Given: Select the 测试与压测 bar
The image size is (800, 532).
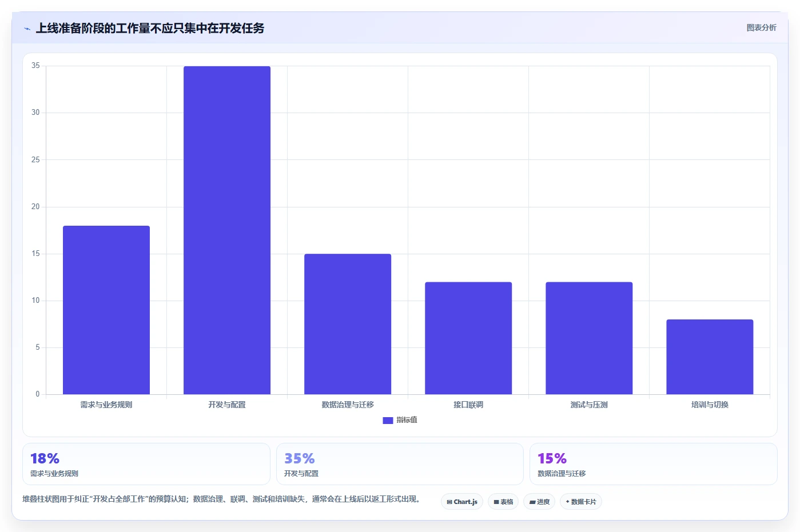Looking at the screenshot, I should (x=589, y=338).
